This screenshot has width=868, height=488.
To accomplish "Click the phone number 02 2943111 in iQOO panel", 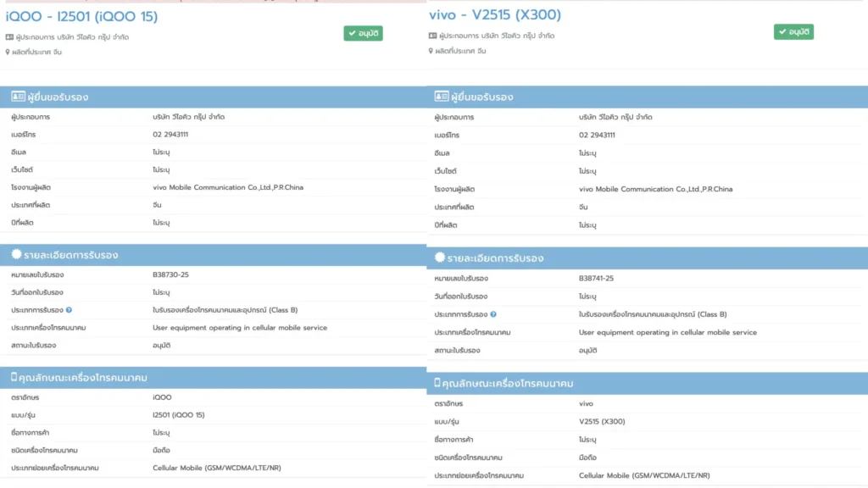I will click(x=170, y=134).
